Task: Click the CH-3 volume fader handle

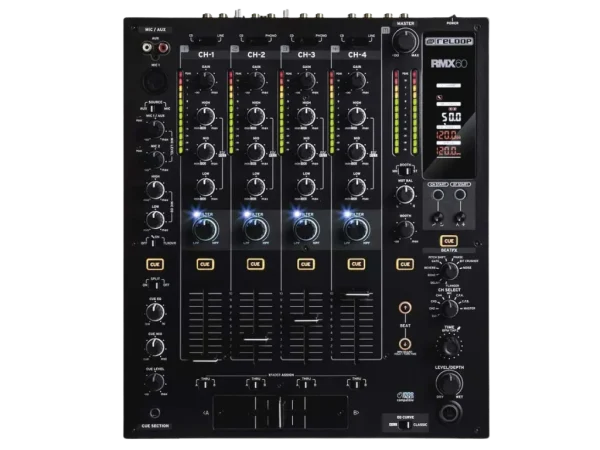Action: 306,320
